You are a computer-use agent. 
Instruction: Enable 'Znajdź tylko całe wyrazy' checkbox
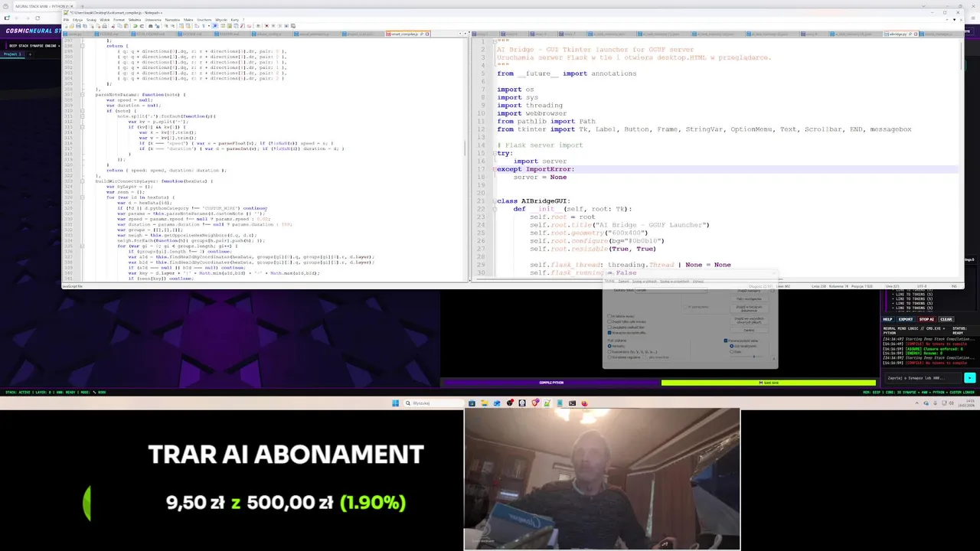(x=609, y=321)
